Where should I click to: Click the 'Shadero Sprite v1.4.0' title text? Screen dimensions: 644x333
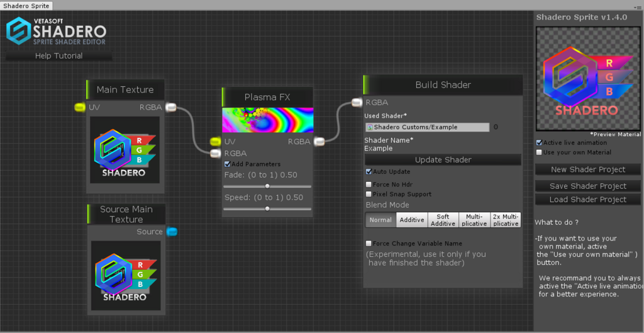click(582, 17)
